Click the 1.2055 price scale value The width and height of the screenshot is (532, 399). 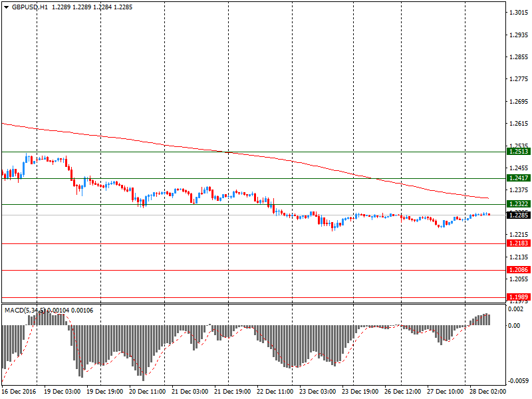(519, 279)
